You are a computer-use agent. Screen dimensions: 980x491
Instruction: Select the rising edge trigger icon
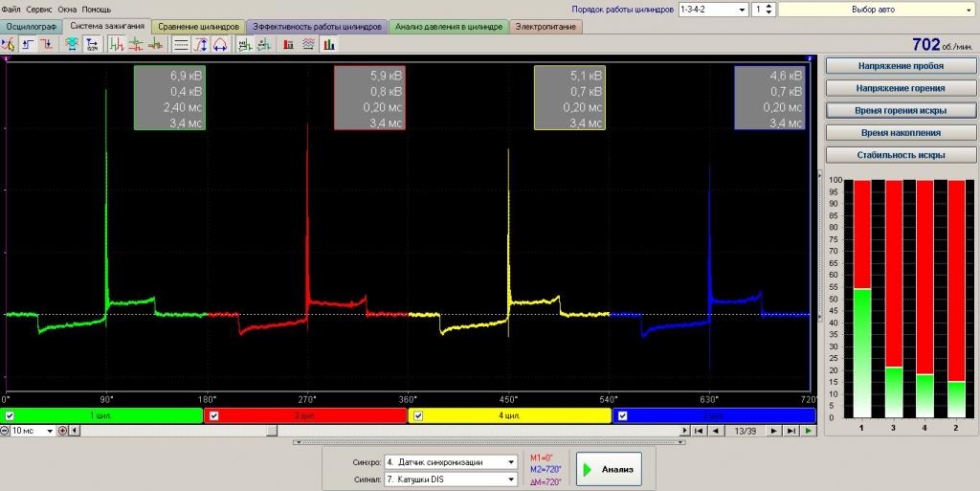[x=28, y=44]
